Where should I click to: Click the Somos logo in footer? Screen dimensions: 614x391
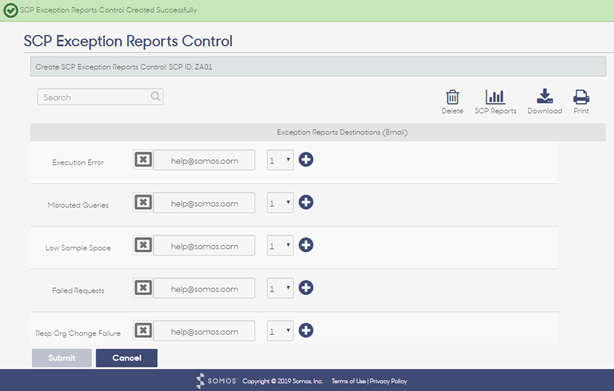coord(217,381)
